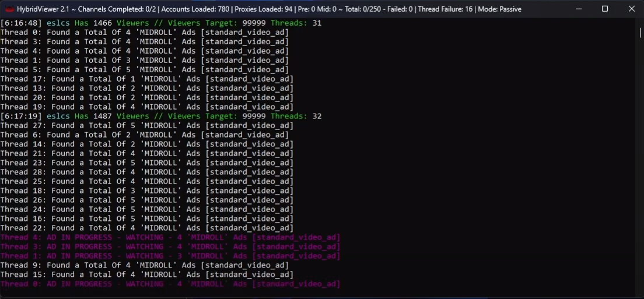This screenshot has height=299, width=644.
Task: Click the 'Thread 3: Found a Total Of 4' line
Action: (x=145, y=42)
